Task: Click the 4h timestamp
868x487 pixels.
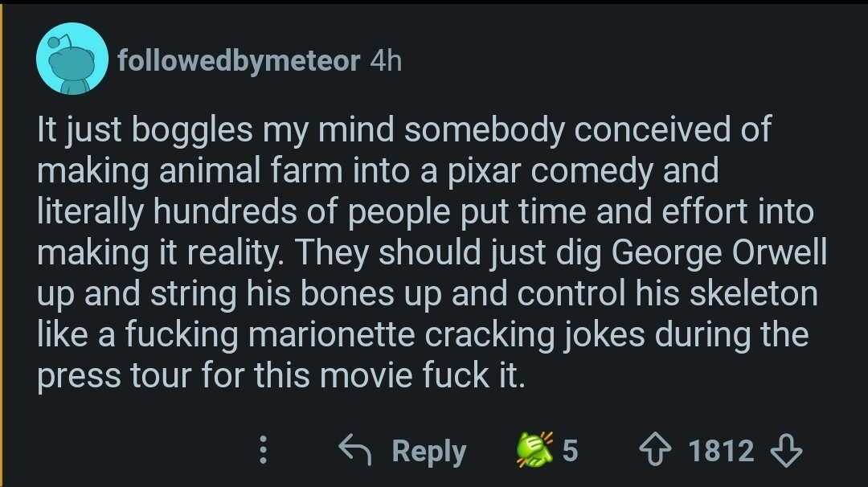Action: [384, 61]
